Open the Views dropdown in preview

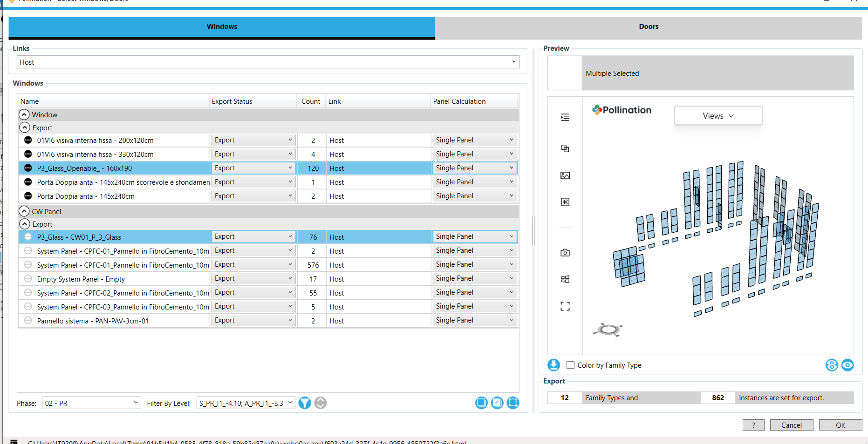click(x=718, y=116)
